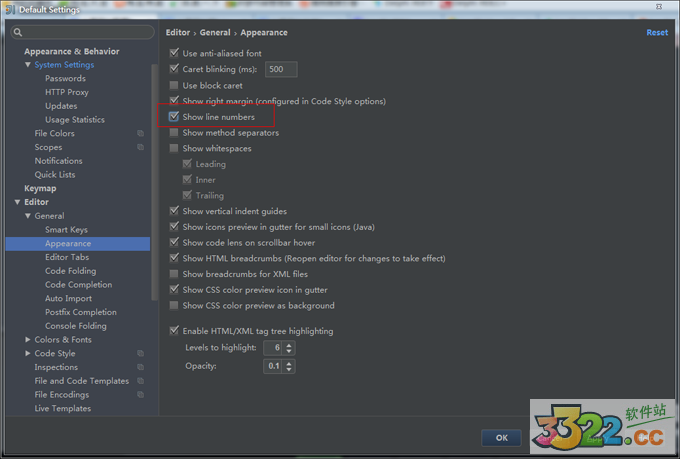This screenshot has width=680, height=459.
Task: Increase Levels to highlight with up arrow
Action: click(289, 344)
